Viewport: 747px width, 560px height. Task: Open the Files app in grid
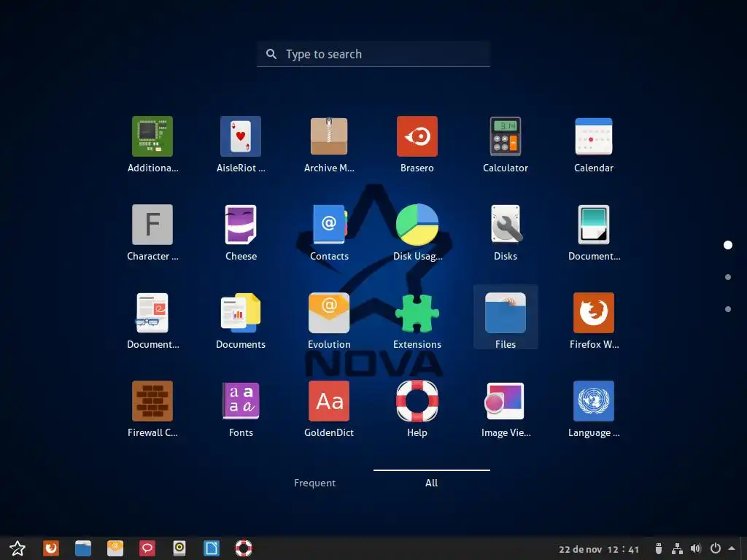(x=506, y=317)
